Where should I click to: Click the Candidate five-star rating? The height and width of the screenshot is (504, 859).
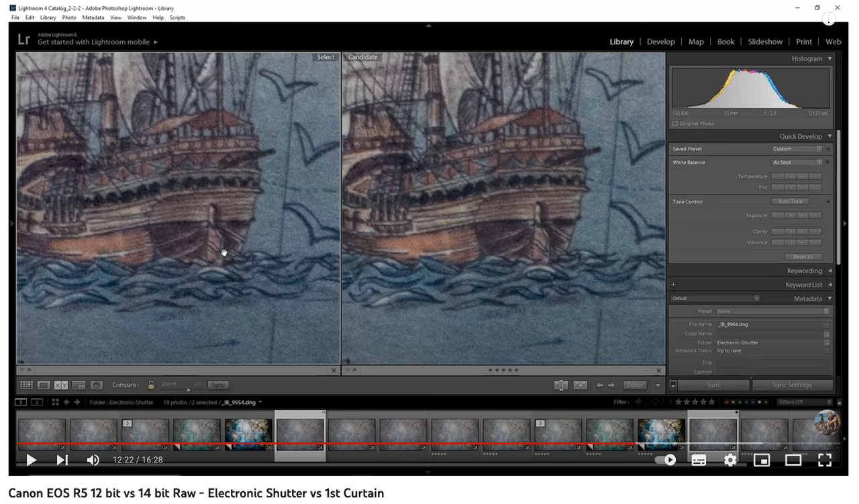click(503, 370)
